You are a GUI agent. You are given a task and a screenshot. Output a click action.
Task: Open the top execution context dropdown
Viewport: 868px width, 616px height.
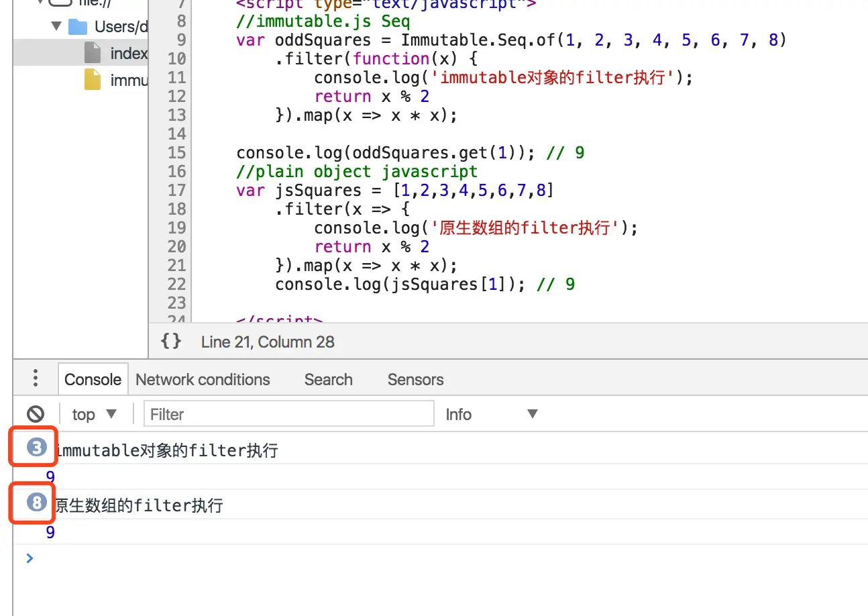[95, 414]
